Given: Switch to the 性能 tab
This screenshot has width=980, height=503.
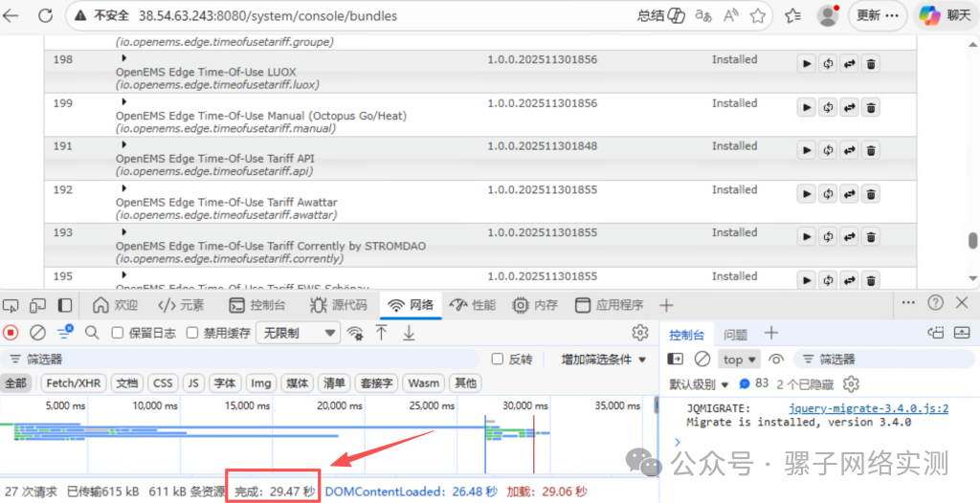Looking at the screenshot, I should pos(473,306).
